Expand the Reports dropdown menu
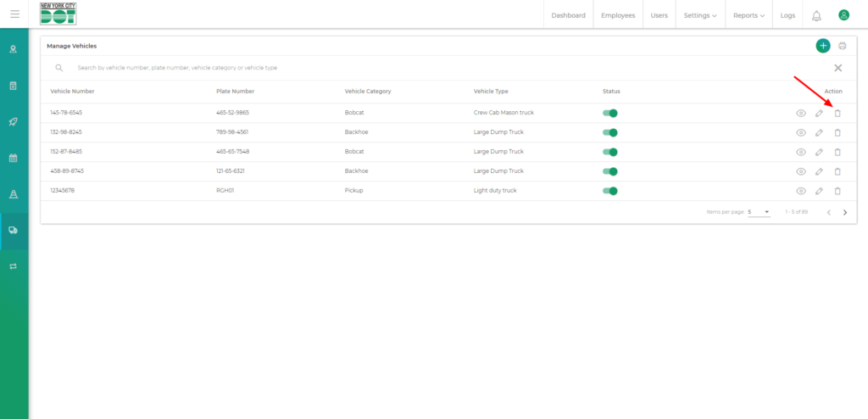The height and width of the screenshot is (419, 868). (x=748, y=15)
